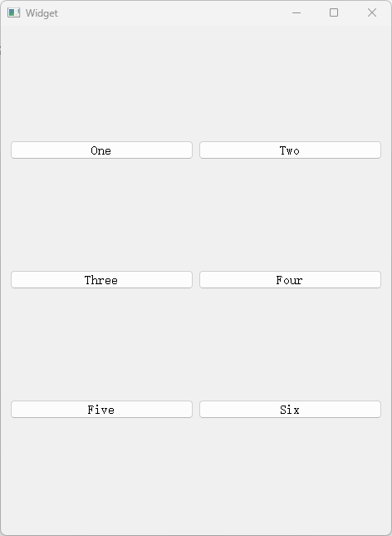Hit the middle-row left button Three
Image resolution: width=392 pixels, height=536 pixels.
coord(101,279)
